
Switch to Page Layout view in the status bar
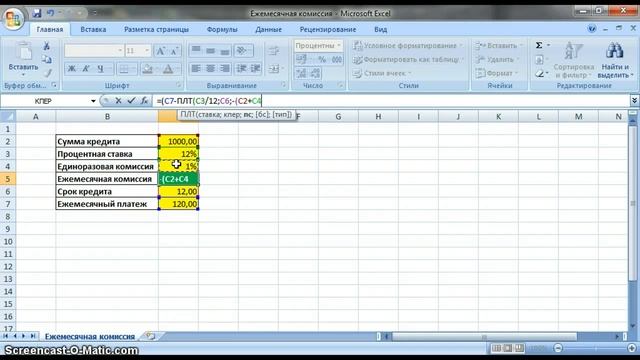point(507,348)
